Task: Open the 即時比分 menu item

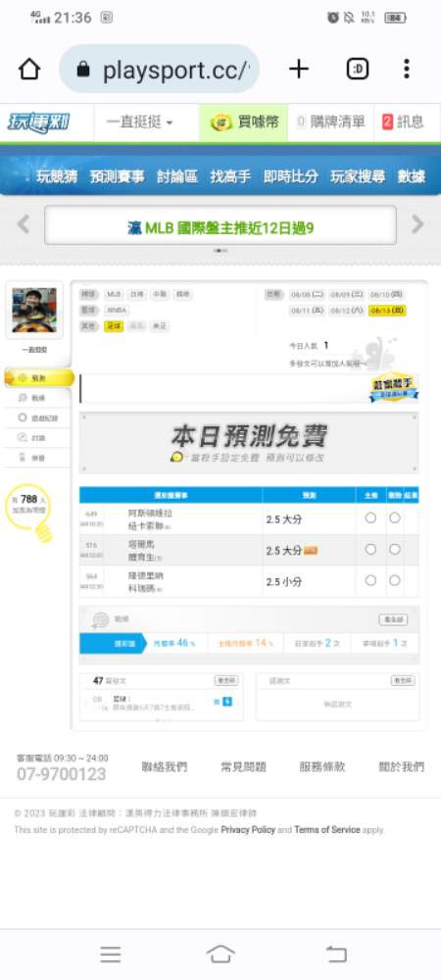Action: pos(290,176)
